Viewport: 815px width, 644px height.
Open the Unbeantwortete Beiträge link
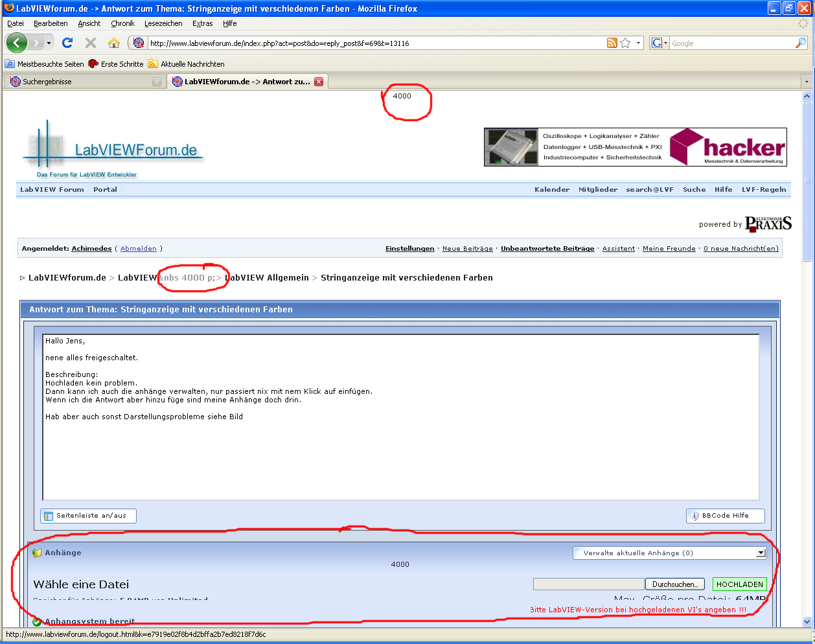point(547,249)
